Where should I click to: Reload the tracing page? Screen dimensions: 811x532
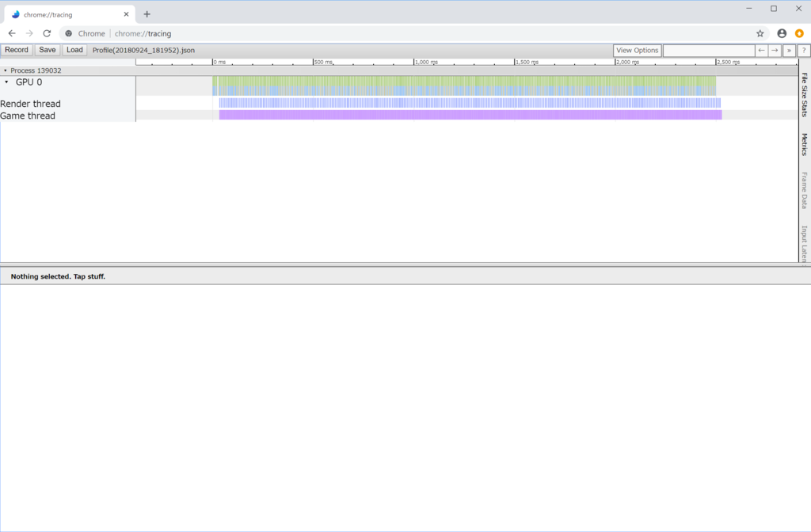pos(47,33)
